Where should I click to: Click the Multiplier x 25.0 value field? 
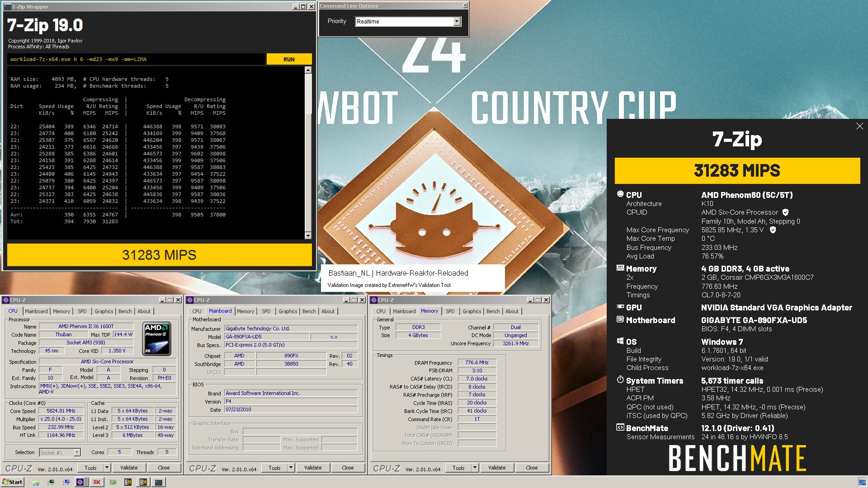coord(61,419)
